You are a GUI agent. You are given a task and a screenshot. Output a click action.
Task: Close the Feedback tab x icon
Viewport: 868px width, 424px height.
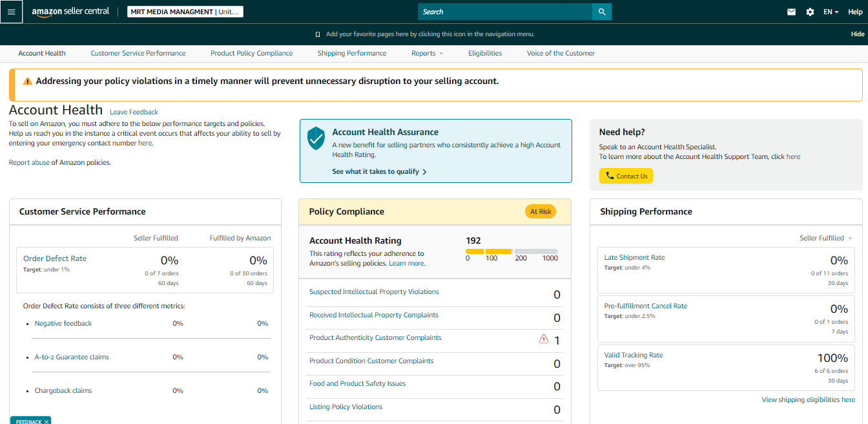46,421
